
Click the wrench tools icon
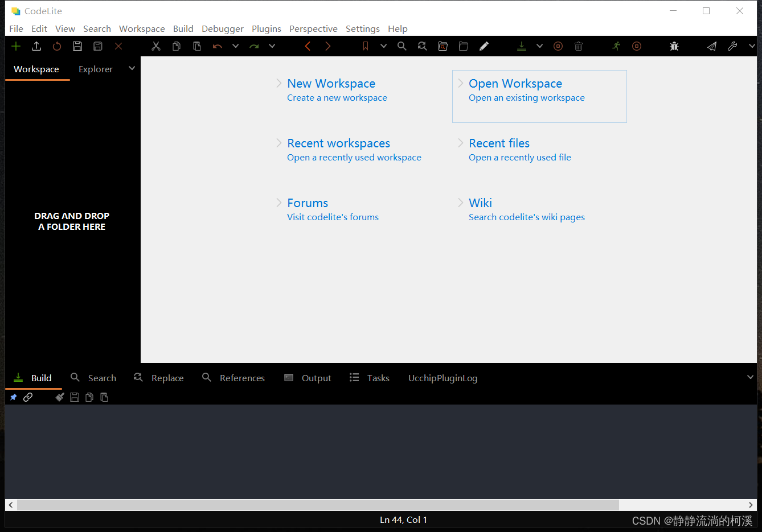point(732,46)
